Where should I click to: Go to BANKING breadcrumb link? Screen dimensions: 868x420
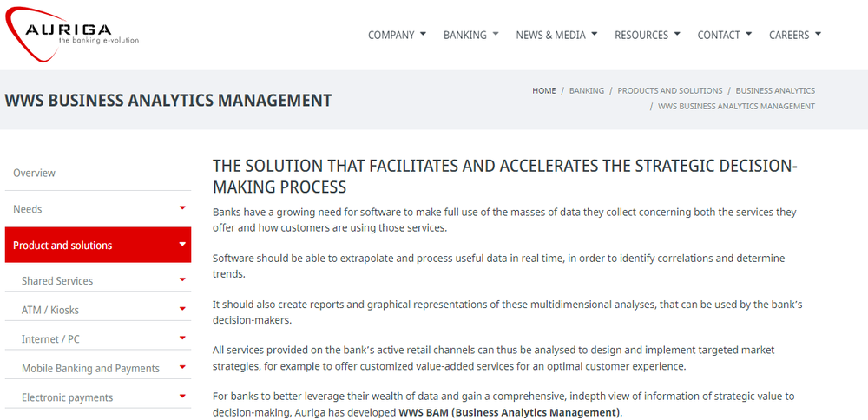(x=587, y=90)
